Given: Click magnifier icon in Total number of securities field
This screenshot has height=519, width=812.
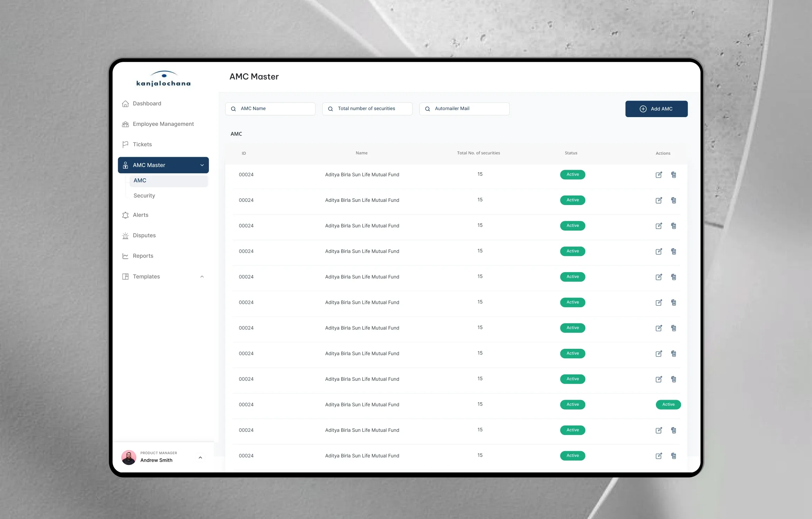Looking at the screenshot, I should tap(330, 109).
